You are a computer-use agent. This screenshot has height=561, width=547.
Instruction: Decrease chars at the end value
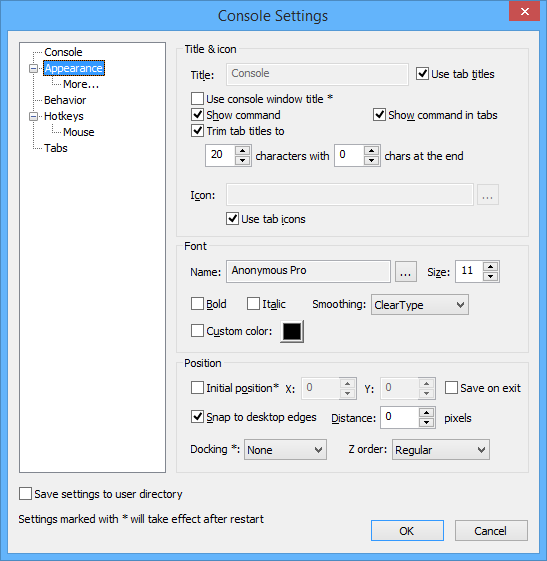tap(372, 160)
